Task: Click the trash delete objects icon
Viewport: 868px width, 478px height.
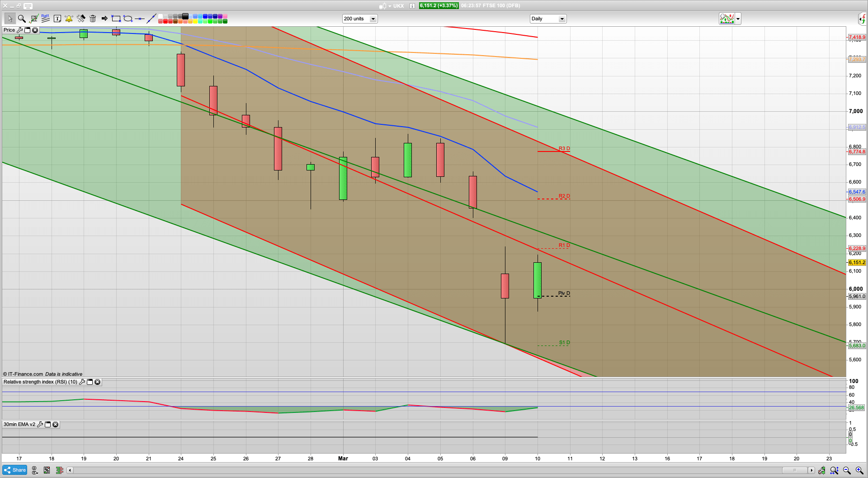Action: (x=93, y=19)
